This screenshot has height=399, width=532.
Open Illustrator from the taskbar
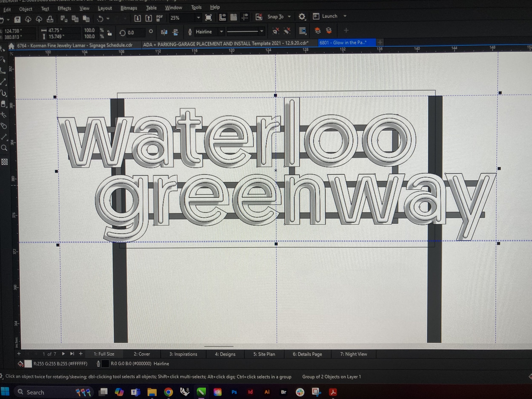pyautogui.click(x=267, y=392)
